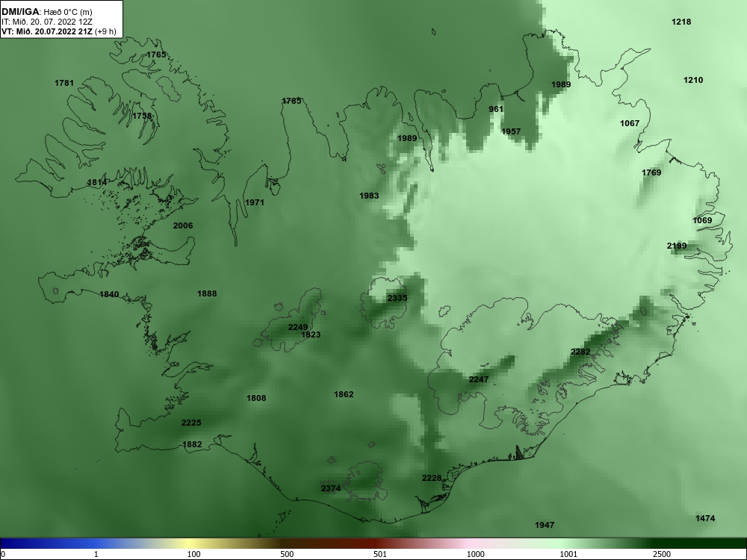The image size is (747, 560).
Task: Click the 1808 height value
Action: 256,398
